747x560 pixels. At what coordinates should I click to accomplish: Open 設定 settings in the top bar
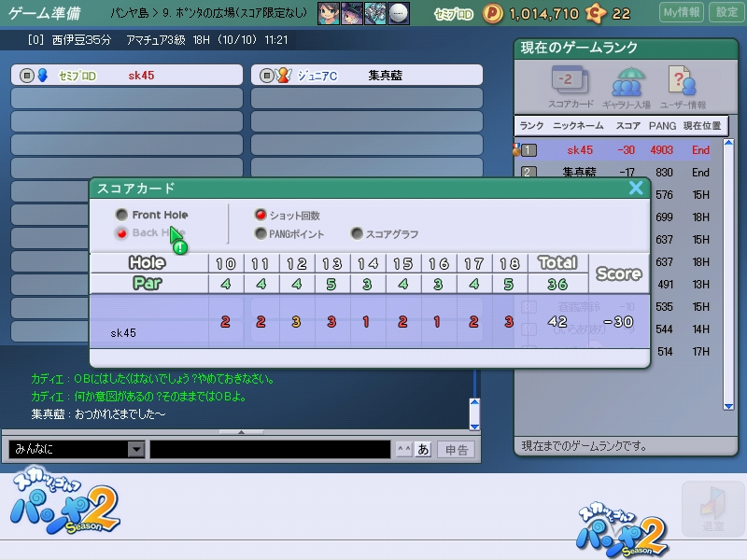726,12
